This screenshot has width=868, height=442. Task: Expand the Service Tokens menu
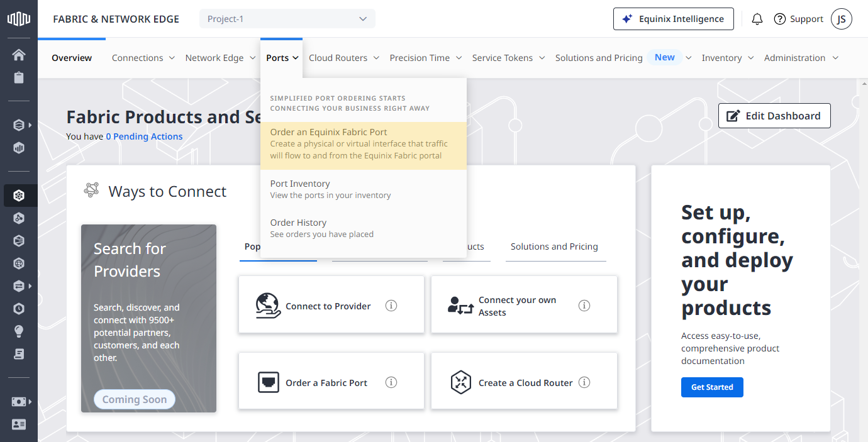508,58
